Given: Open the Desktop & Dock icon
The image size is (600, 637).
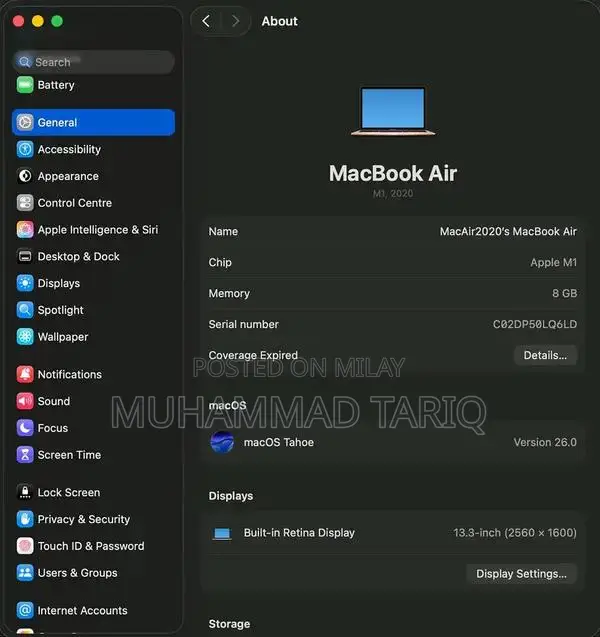Looking at the screenshot, I should [25, 256].
